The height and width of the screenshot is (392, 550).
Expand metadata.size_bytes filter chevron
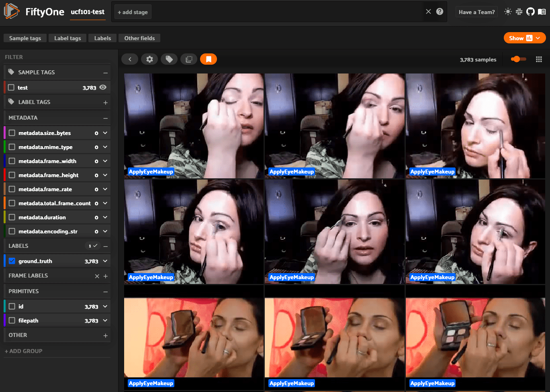pyautogui.click(x=105, y=133)
